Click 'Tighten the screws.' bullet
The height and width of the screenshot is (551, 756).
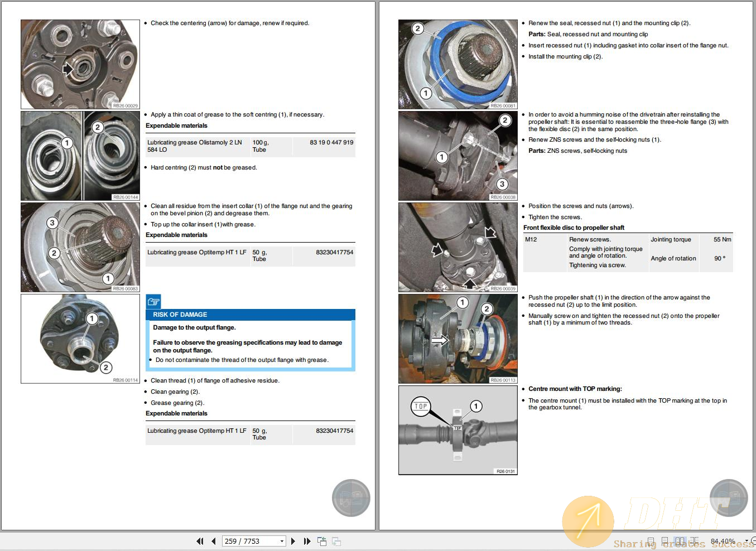pos(555,217)
